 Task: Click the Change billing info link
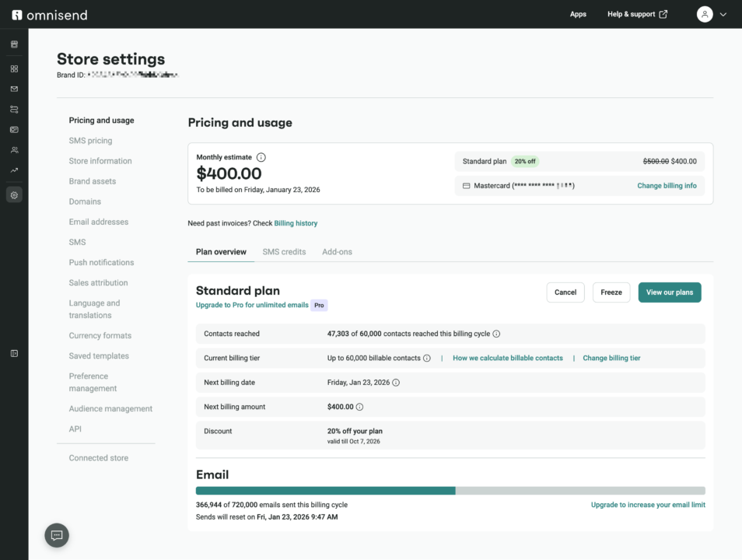667,186
